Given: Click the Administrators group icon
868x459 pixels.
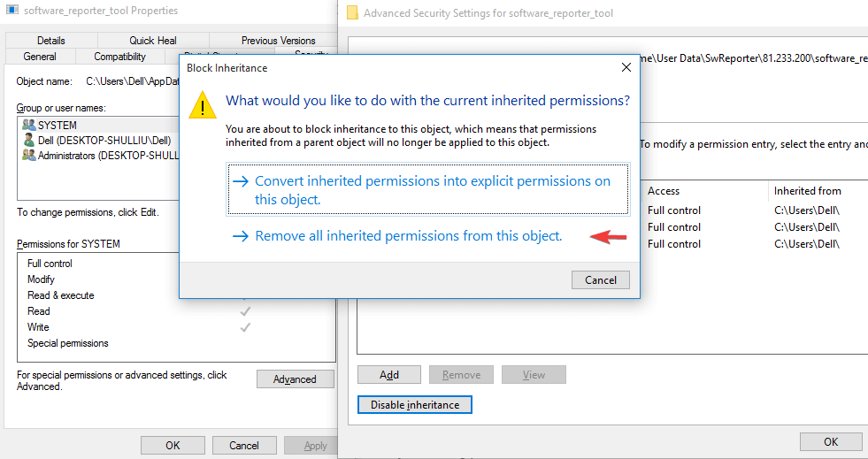Looking at the screenshot, I should click(29, 156).
